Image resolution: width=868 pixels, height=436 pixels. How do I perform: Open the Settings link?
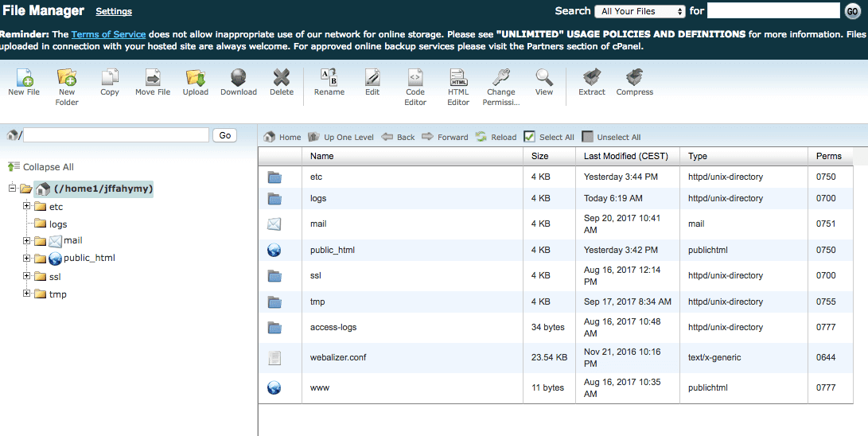click(x=114, y=11)
